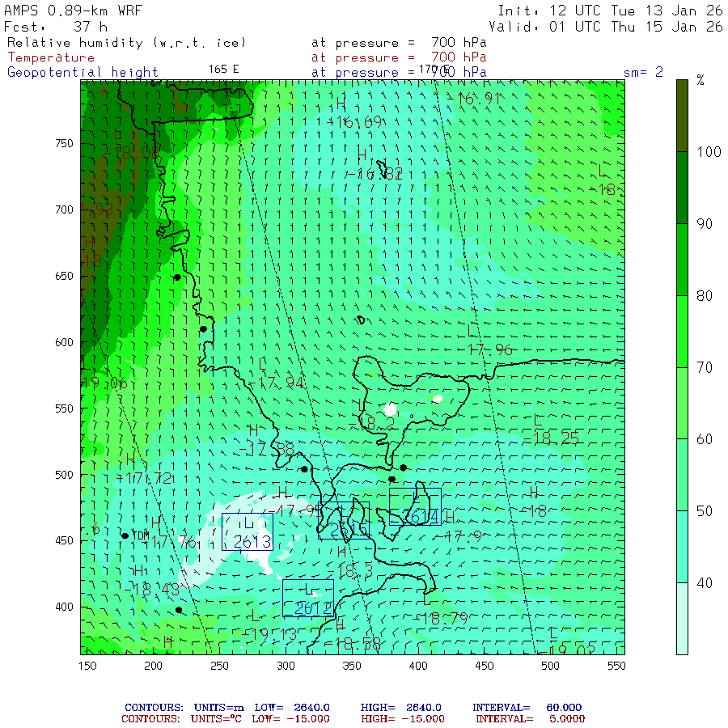
Task: Click the y-axis tick label "750"
Action: (64, 143)
